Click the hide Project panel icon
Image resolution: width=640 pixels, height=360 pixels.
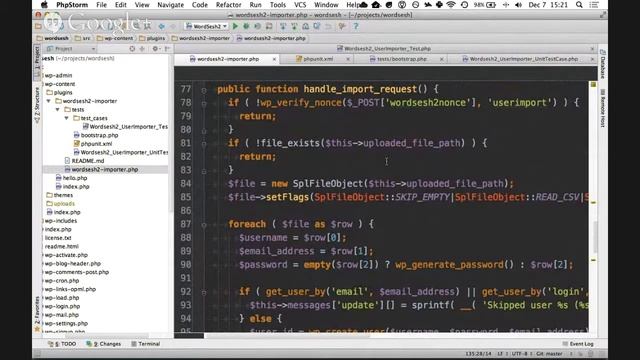coord(167,49)
